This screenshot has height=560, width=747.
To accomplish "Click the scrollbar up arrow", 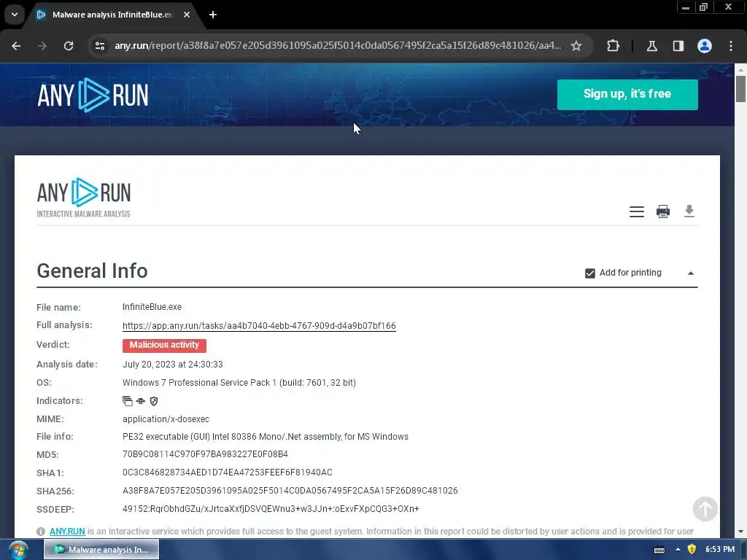I will pyautogui.click(x=740, y=69).
